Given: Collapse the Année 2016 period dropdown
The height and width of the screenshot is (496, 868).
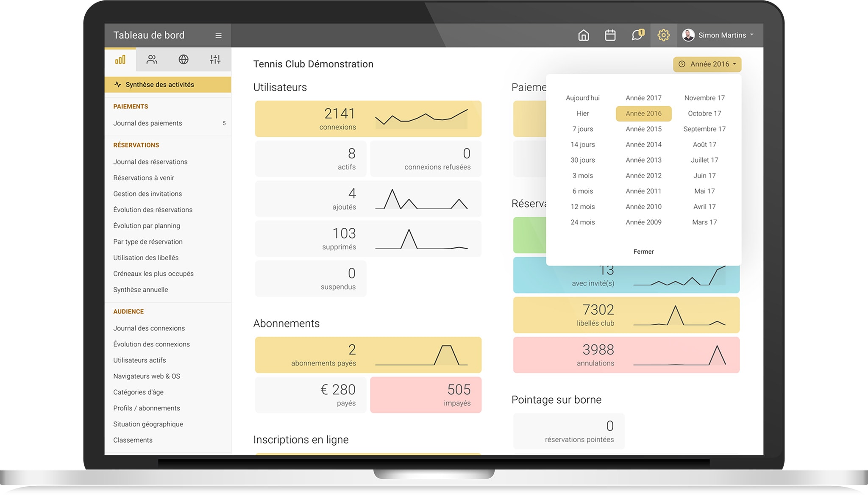Looking at the screenshot, I should click(x=707, y=64).
